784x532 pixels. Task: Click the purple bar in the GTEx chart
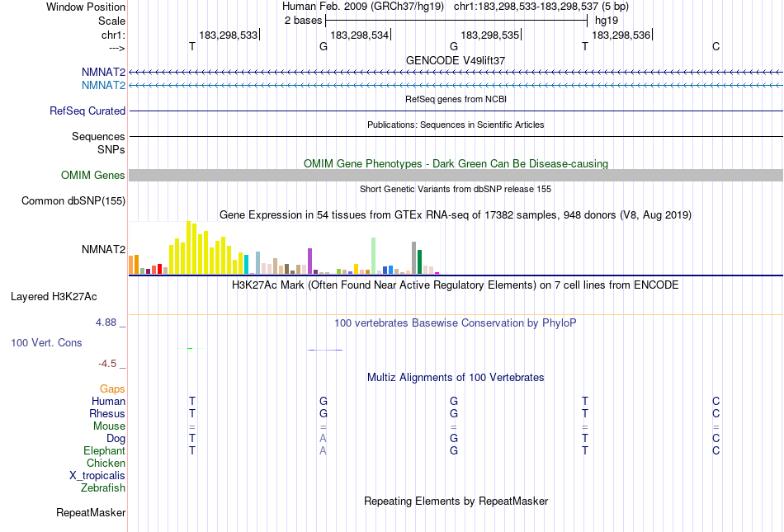(x=310, y=261)
